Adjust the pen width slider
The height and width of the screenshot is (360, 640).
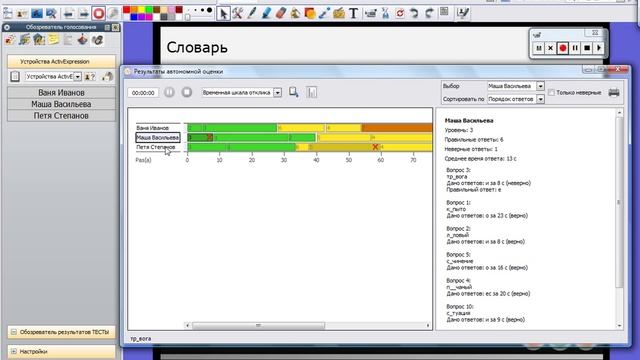click(x=187, y=16)
